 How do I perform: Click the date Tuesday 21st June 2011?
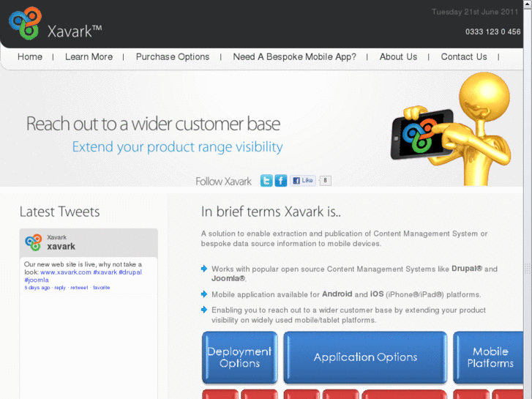[x=475, y=12]
